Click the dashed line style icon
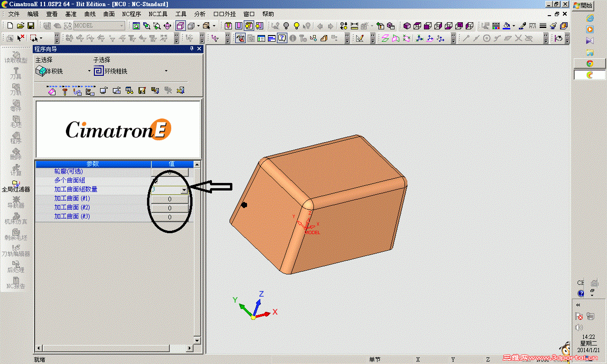The image size is (607, 364). point(533,26)
